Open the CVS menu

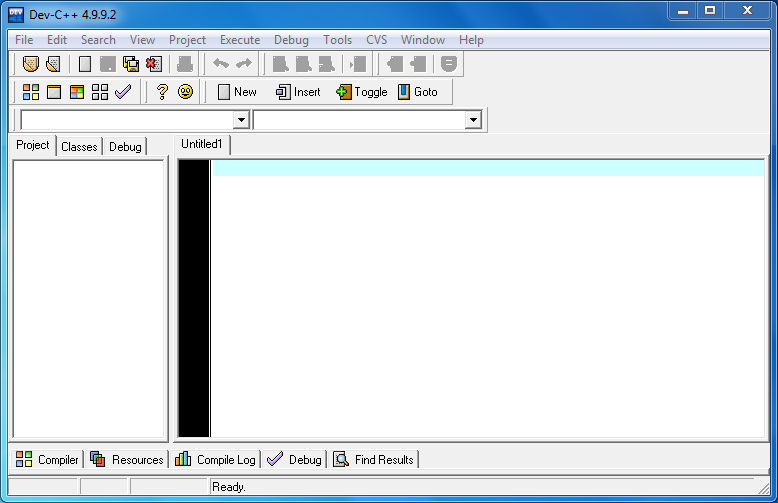(x=377, y=40)
